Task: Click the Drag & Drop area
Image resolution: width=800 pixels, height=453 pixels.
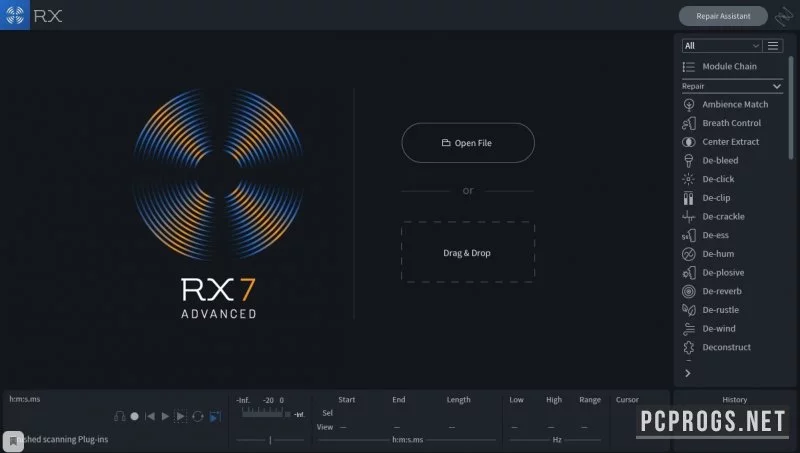Action: pos(468,252)
